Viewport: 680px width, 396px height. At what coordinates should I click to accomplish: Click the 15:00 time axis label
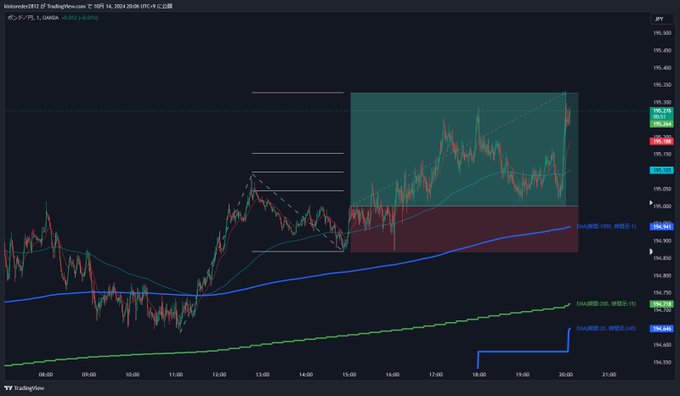pyautogui.click(x=349, y=374)
